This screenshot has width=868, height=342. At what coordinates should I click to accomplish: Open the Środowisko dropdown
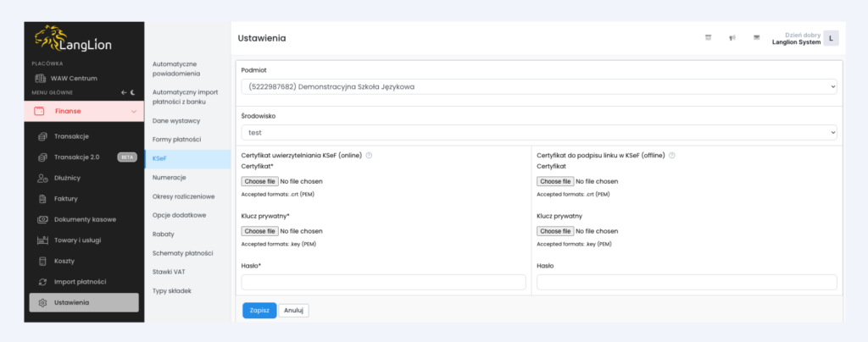(x=538, y=133)
